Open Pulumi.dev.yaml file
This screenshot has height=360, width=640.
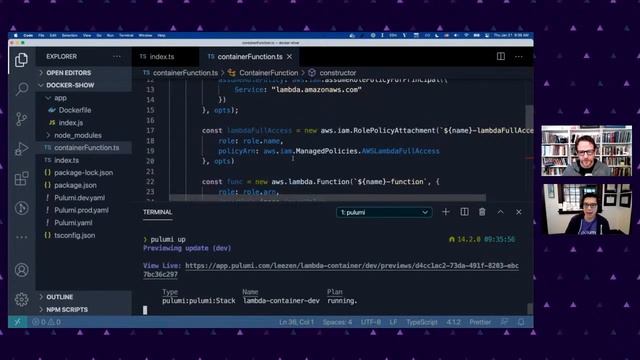tap(80, 198)
